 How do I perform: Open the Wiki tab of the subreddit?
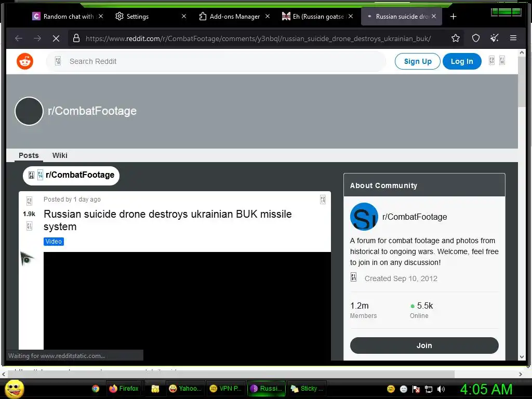pos(60,155)
